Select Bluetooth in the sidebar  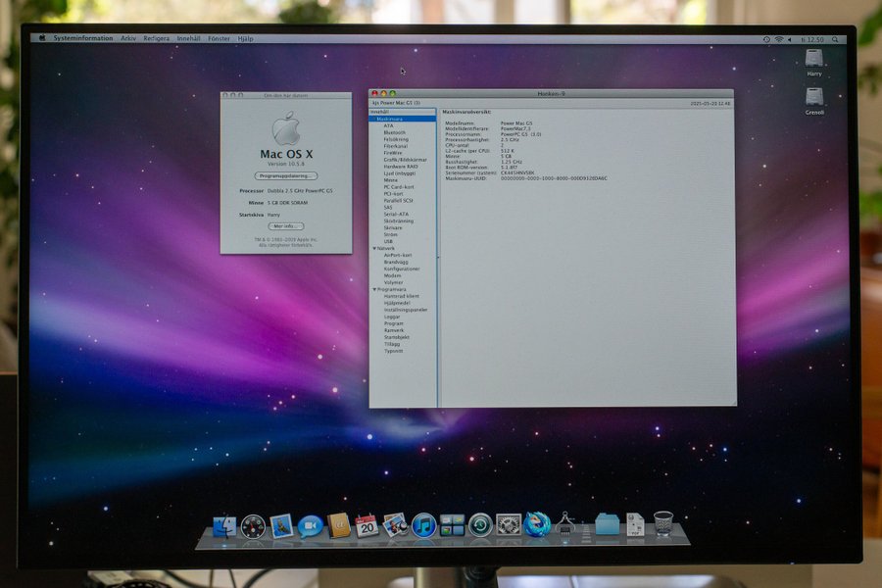pyautogui.click(x=394, y=133)
